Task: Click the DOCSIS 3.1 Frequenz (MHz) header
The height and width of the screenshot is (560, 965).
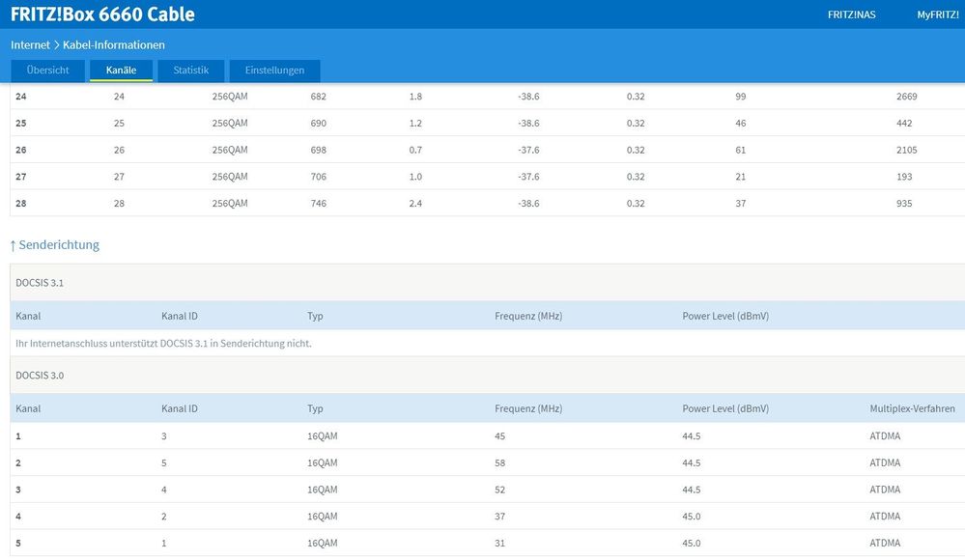Action: 528,317
